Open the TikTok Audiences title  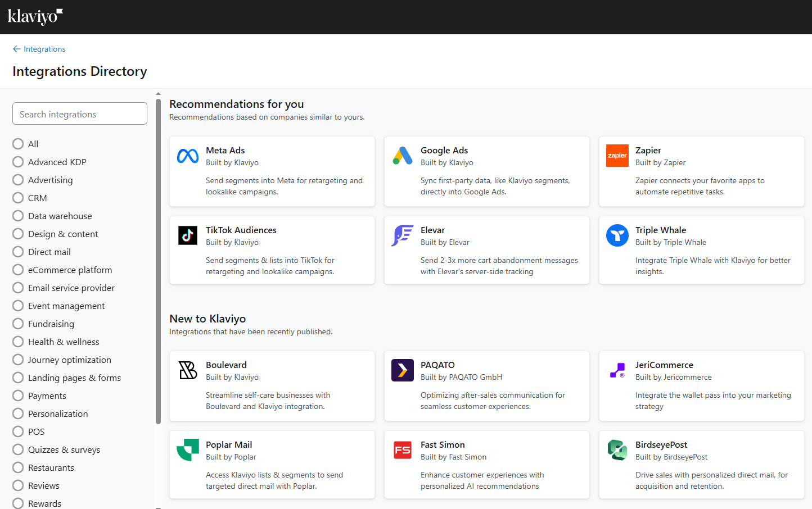(x=241, y=230)
